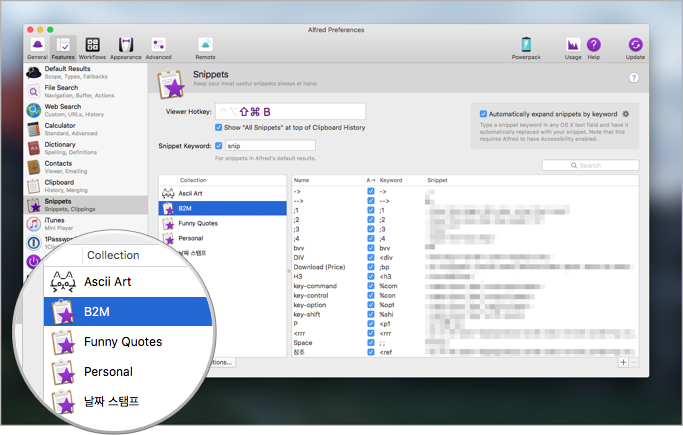
Task: Add a new snippet with plus button
Action: (x=623, y=362)
